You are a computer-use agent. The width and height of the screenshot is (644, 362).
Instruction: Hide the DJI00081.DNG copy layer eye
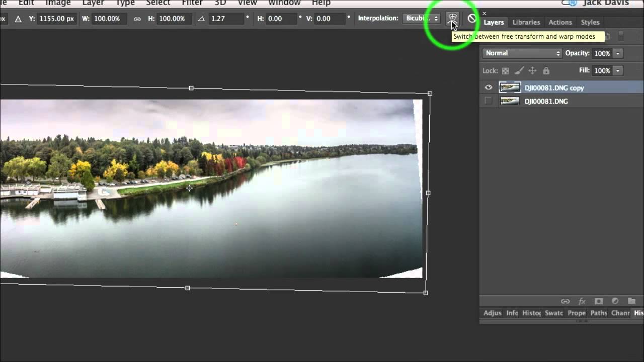pos(488,87)
